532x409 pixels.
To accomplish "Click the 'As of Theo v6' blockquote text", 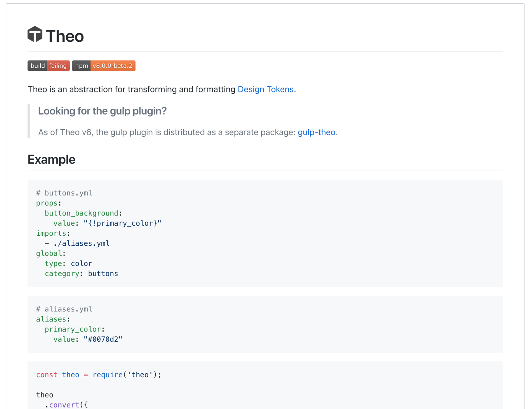I will [x=188, y=132].
